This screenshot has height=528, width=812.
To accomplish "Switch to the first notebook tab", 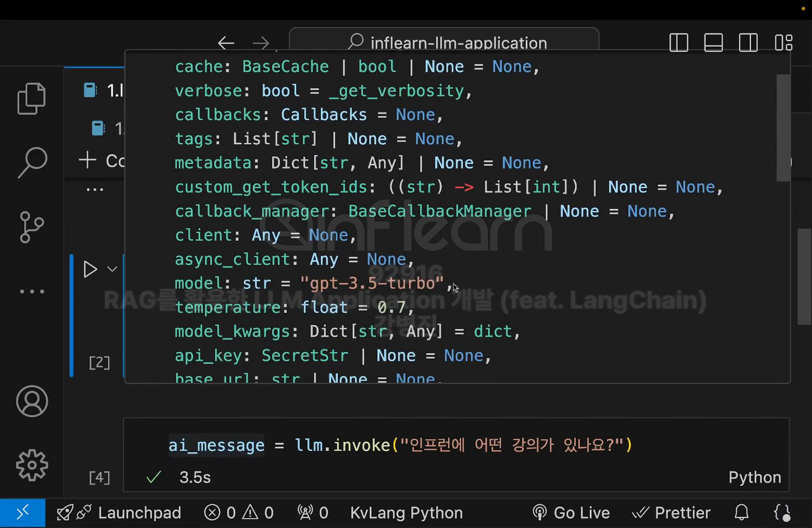I will click(104, 90).
